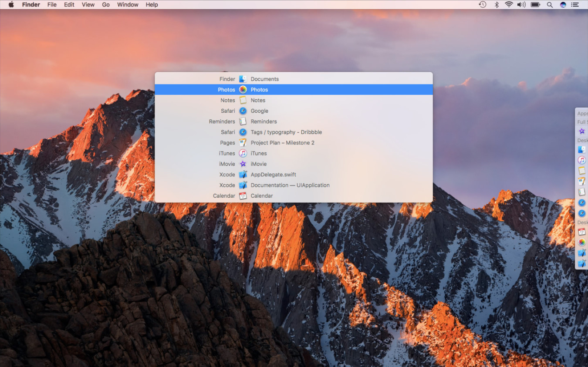Open Spotlight search magnifier
The height and width of the screenshot is (367, 588).
(x=550, y=4)
